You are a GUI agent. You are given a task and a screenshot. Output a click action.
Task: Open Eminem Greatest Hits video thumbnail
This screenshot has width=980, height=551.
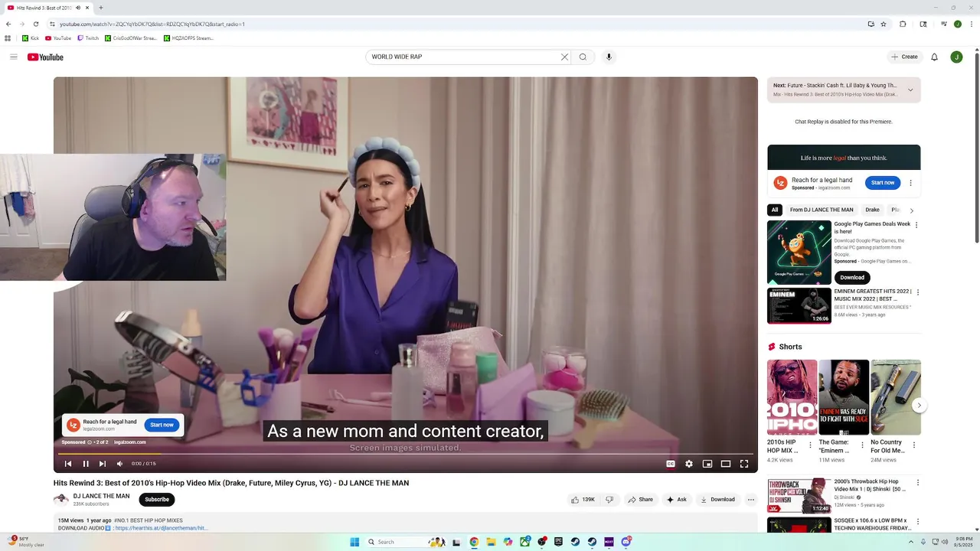coord(799,306)
